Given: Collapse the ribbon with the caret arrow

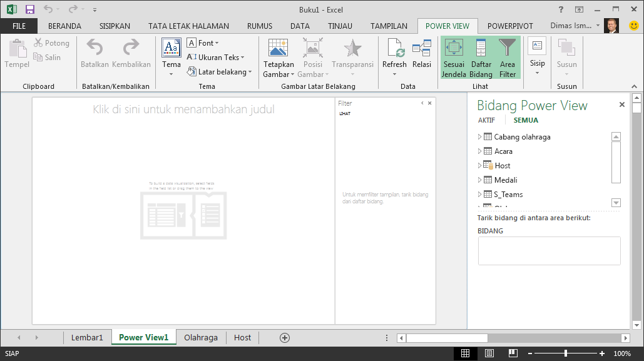Looking at the screenshot, I should [634, 86].
